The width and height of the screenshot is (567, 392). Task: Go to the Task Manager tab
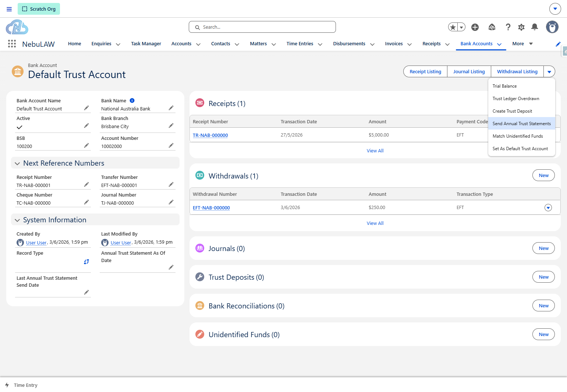(146, 43)
